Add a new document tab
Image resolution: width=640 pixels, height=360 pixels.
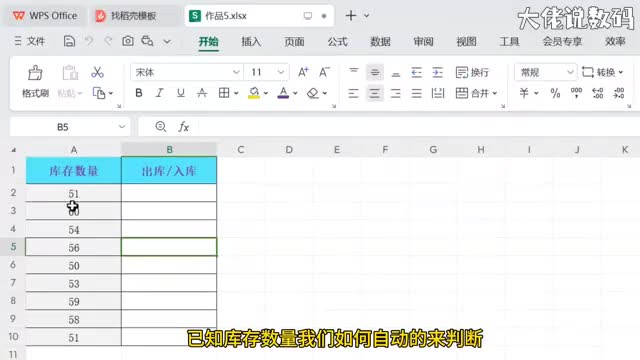(351, 16)
